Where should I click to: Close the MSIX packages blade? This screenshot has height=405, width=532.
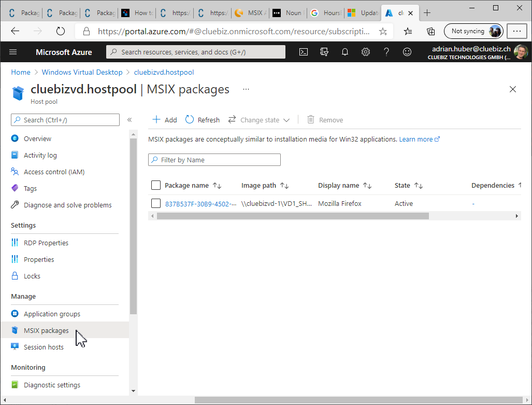click(513, 89)
